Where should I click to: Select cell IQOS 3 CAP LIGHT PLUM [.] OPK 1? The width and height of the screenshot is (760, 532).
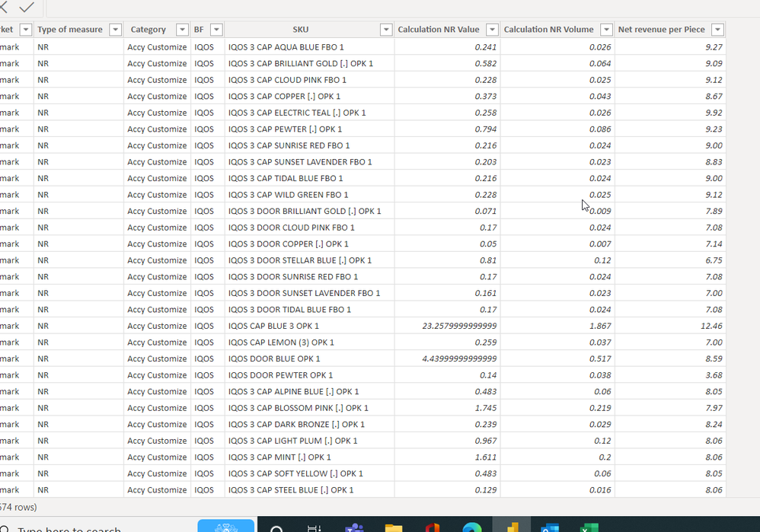310,441
